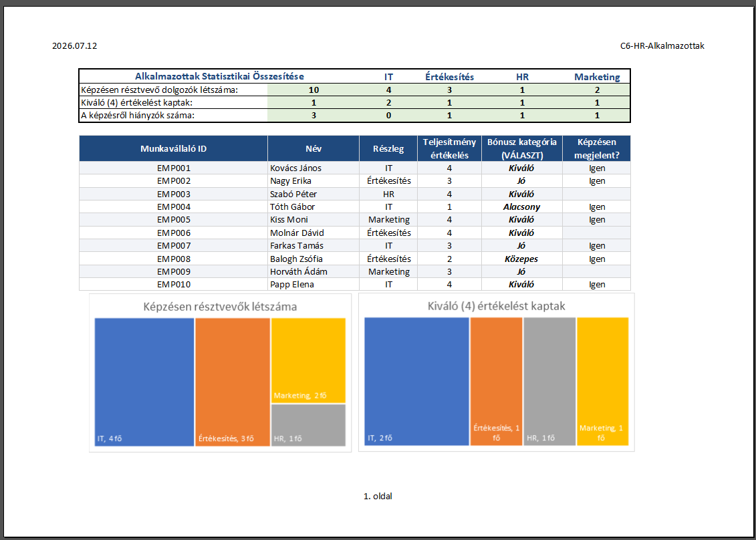The image size is (756, 540).
Task: Click the blue IT, 4 fő treemap block
Action: pyautogui.click(x=144, y=382)
